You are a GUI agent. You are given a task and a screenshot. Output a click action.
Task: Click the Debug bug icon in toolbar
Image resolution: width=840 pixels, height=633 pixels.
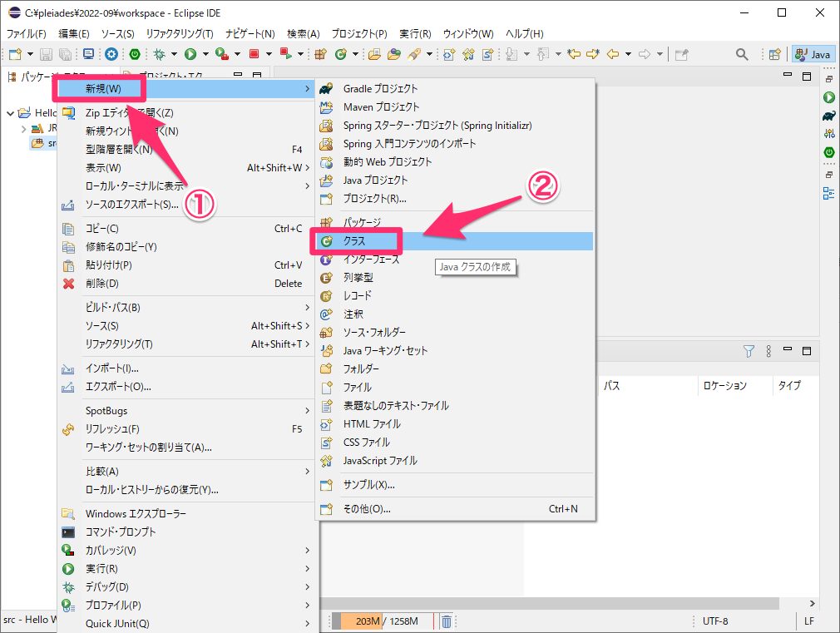tap(160, 54)
